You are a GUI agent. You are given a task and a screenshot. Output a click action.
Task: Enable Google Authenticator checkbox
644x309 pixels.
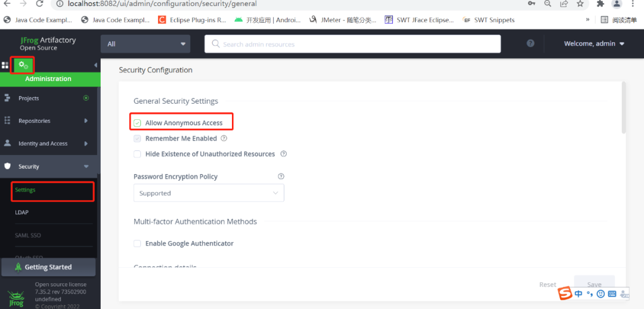tap(137, 243)
